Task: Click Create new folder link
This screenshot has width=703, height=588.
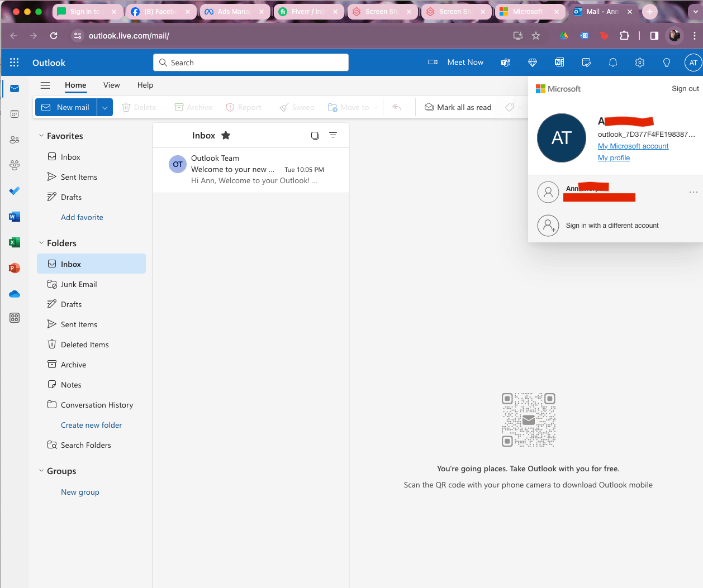Action: [91, 425]
